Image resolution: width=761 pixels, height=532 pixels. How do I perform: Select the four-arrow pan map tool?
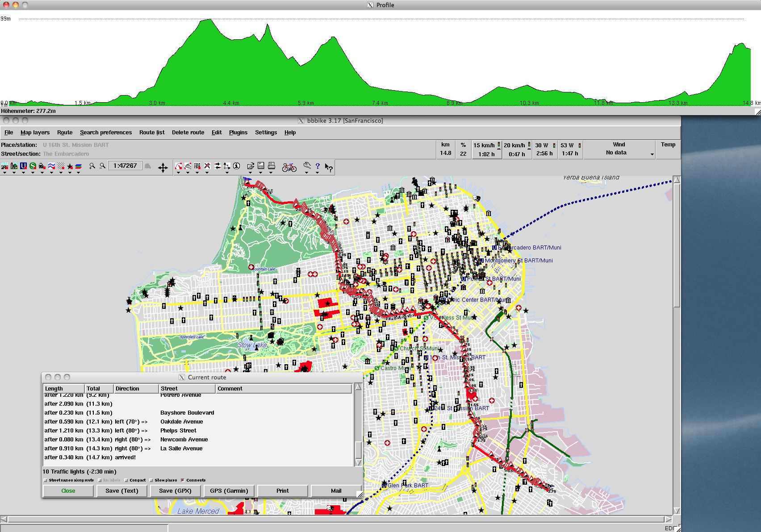(163, 167)
